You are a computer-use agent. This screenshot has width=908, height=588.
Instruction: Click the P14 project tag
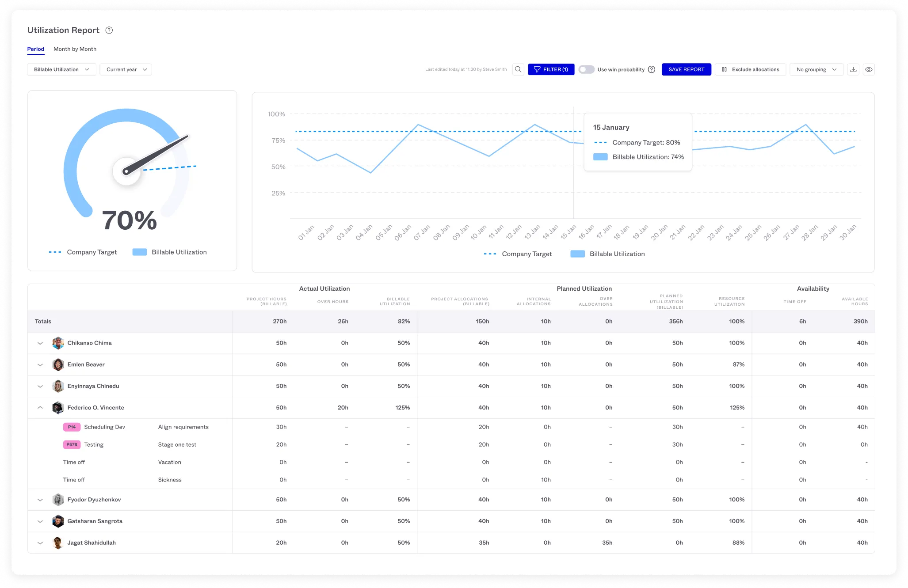72,427
